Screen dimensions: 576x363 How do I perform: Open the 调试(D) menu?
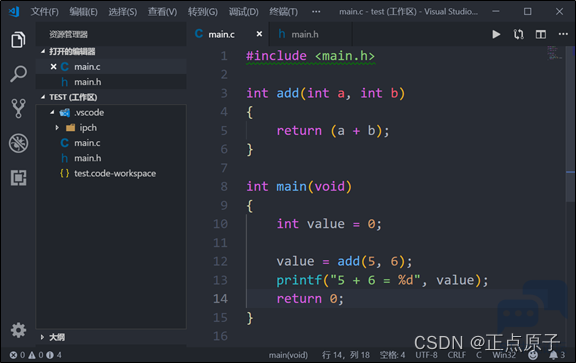[243, 12]
